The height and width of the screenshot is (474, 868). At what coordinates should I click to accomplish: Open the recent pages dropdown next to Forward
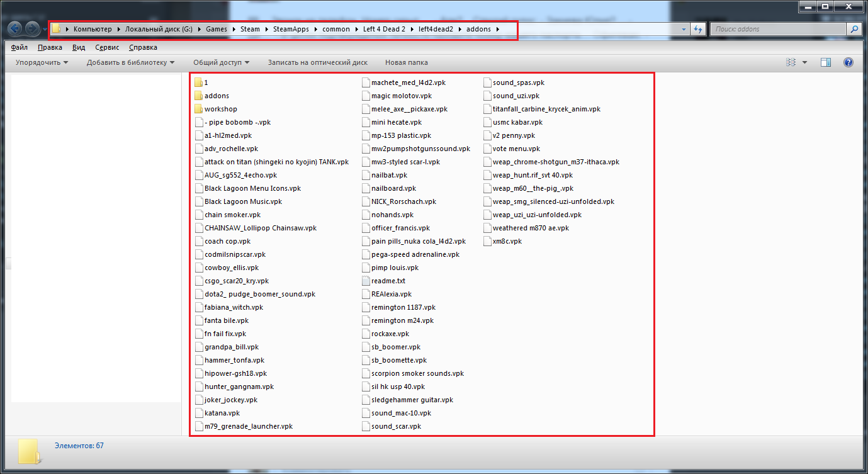tap(44, 29)
